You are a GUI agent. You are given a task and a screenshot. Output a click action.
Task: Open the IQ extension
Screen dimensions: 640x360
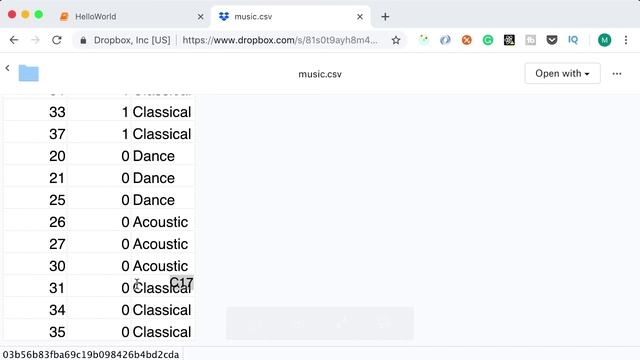573,40
